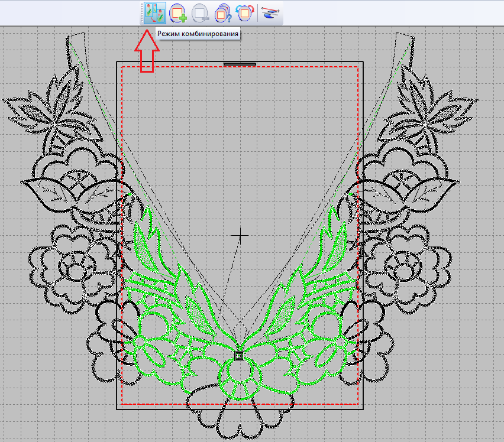Click the red arrow annotation
504x442 pixels.
[x=147, y=53]
